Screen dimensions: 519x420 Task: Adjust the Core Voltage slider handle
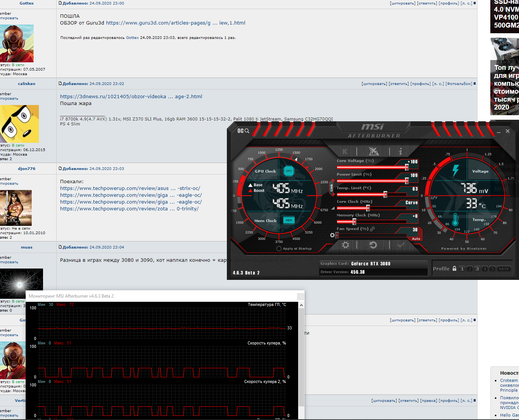407,167
